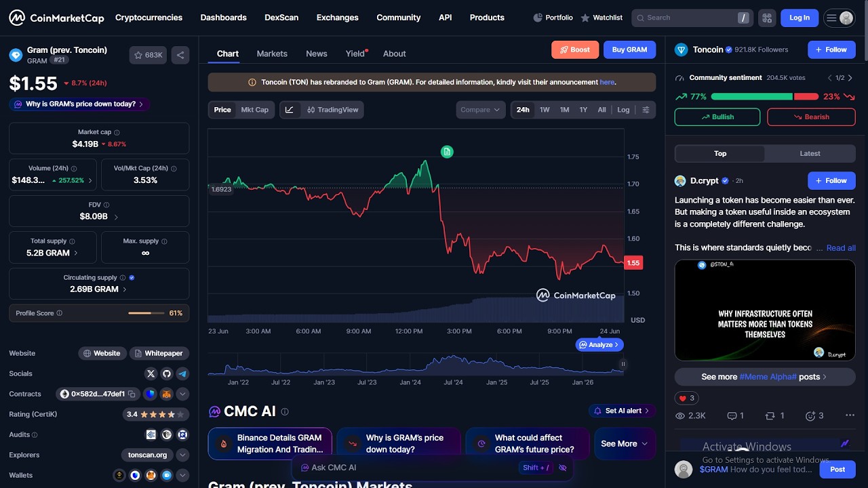Expand more Explorers chevron
This screenshot has width=868, height=488.
(182, 455)
